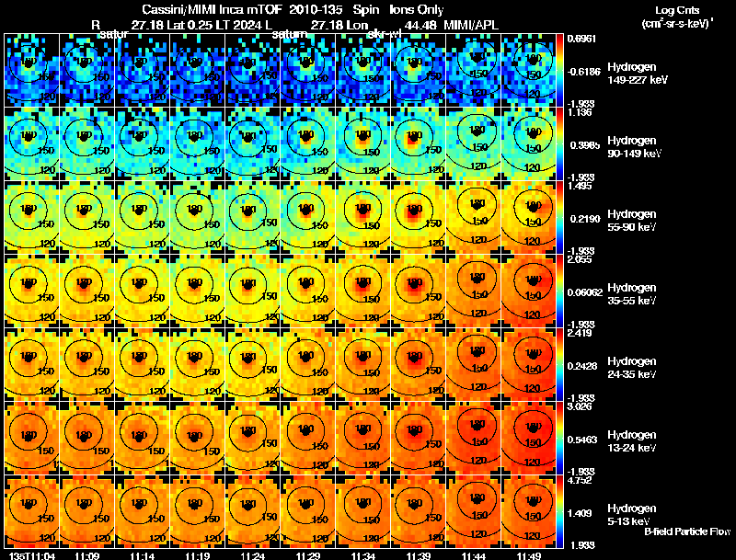Pick the 55-90 keV panel at 11:14
The image size is (736, 560).
click(x=143, y=218)
